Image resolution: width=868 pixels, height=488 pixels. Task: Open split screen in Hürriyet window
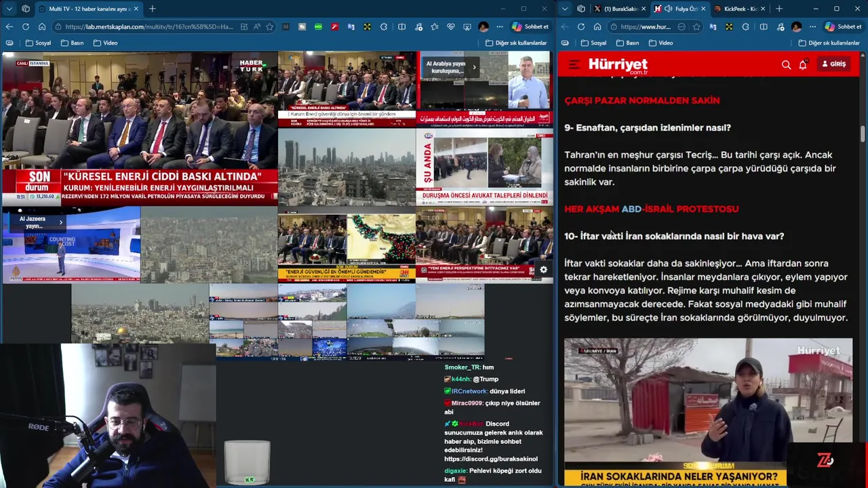point(764,26)
